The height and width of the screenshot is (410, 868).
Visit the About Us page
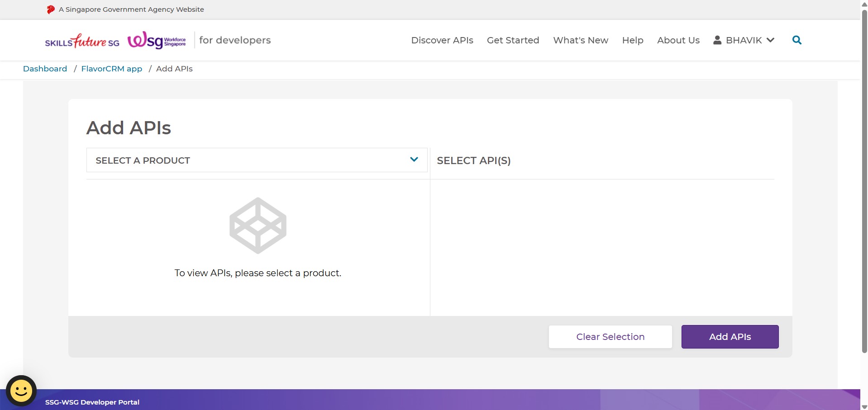point(678,40)
